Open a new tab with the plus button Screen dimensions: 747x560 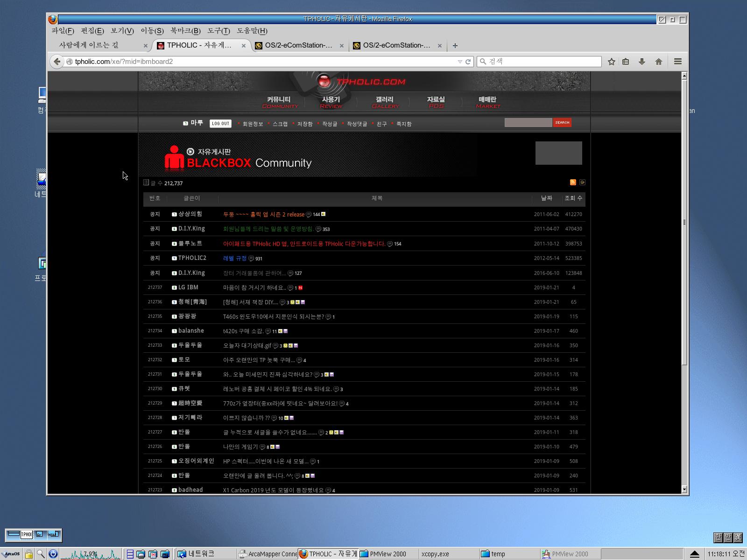(455, 45)
